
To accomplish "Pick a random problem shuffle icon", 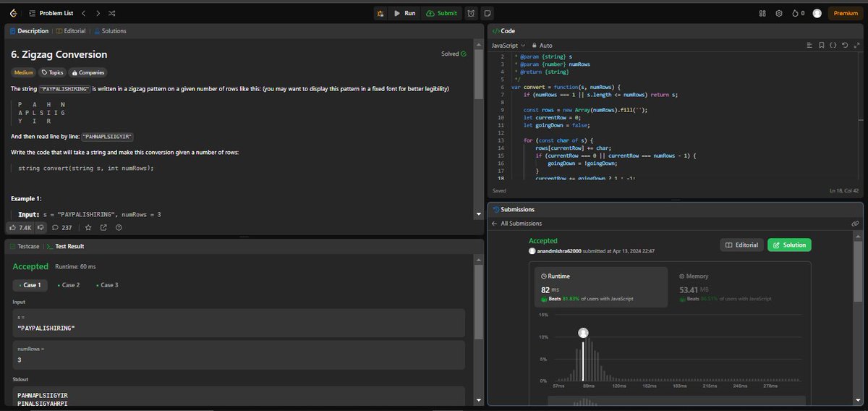I will tap(112, 13).
